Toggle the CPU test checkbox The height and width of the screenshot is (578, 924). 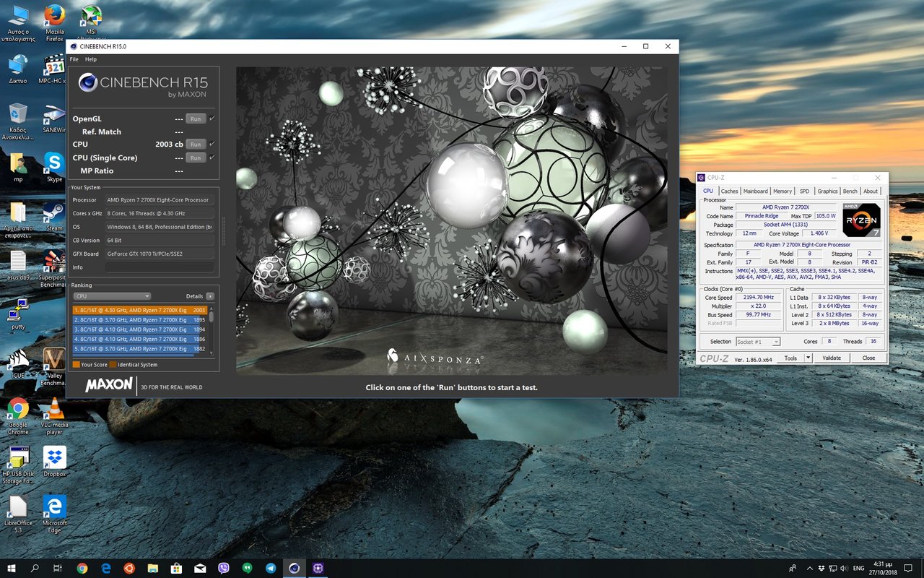tap(212, 144)
